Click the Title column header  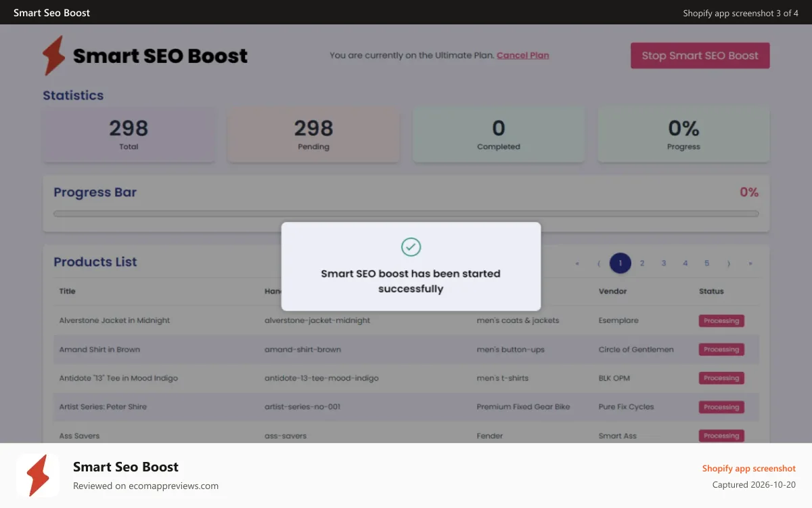[68, 291]
